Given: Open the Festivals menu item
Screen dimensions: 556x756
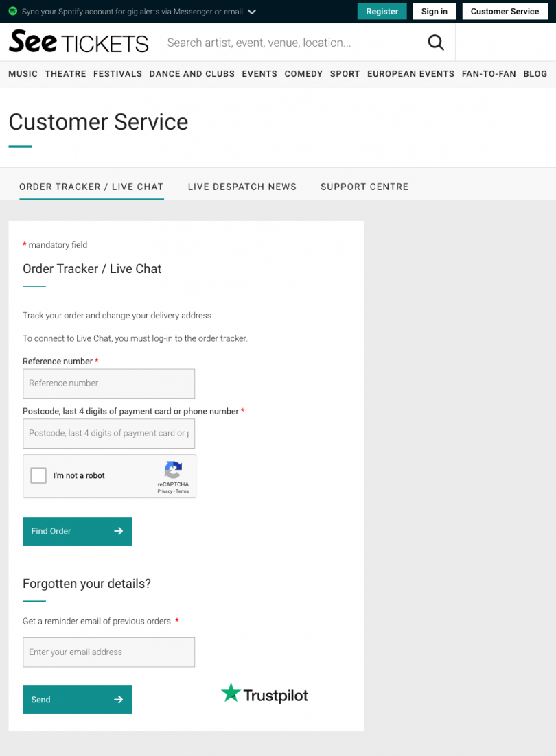Looking at the screenshot, I should pyautogui.click(x=117, y=74).
